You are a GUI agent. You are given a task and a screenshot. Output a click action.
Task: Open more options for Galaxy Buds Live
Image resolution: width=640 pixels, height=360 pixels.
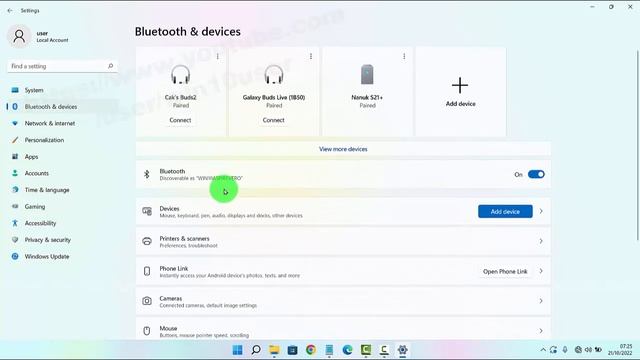311,56
